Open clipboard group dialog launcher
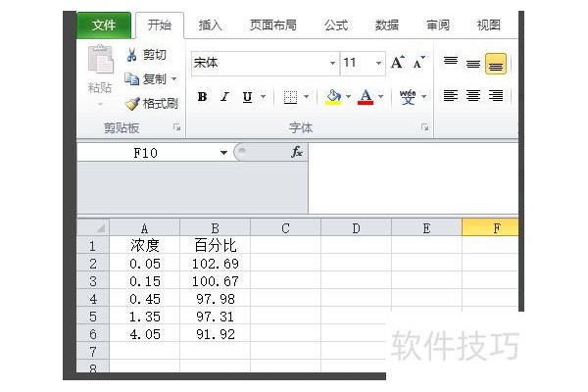Screen dimensions: 588x392 (x=176, y=127)
